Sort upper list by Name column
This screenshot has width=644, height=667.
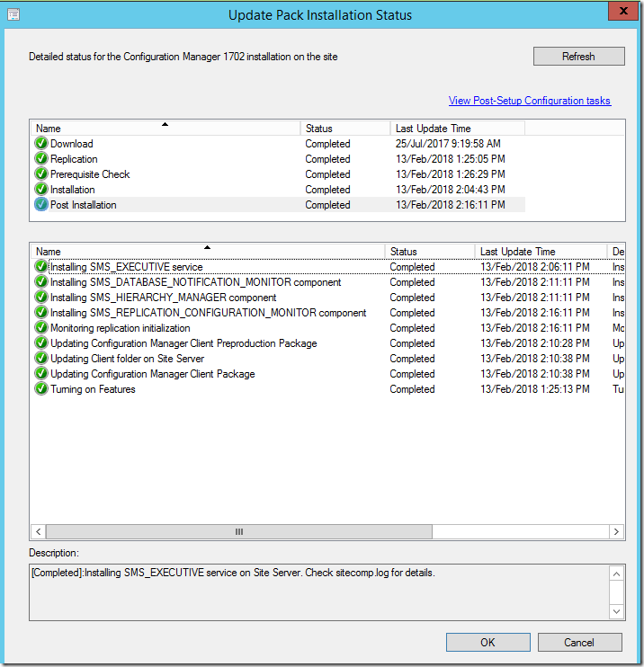point(165,128)
